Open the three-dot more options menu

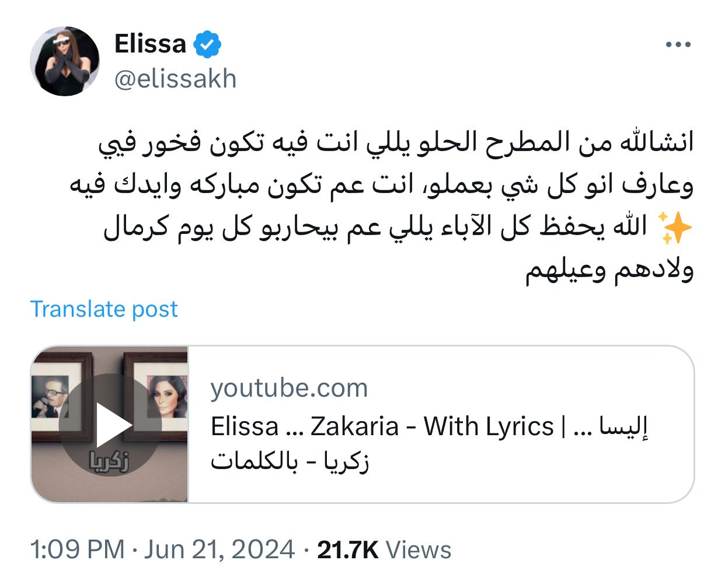coord(678,45)
